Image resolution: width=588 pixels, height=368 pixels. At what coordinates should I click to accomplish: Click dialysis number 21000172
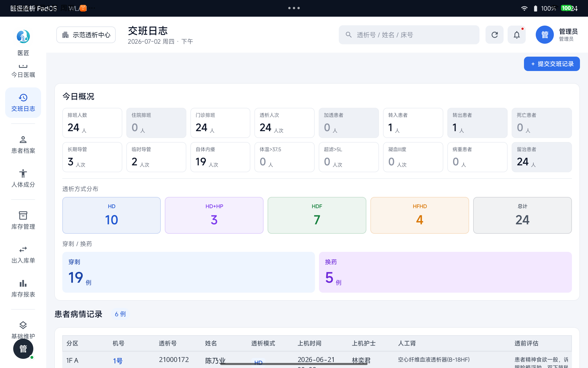click(x=174, y=360)
